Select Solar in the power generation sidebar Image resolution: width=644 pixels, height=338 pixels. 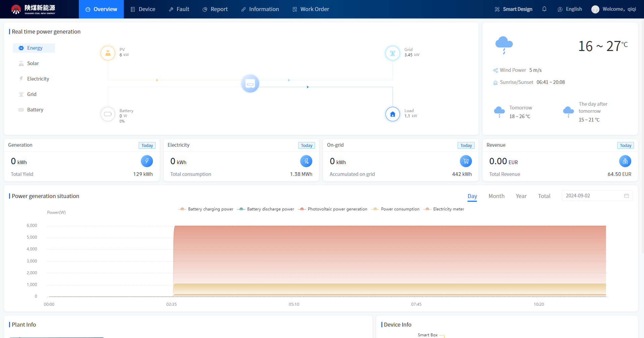coord(33,63)
